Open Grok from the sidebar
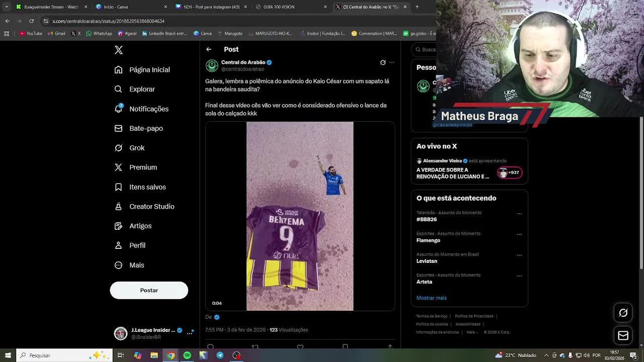 130,148
